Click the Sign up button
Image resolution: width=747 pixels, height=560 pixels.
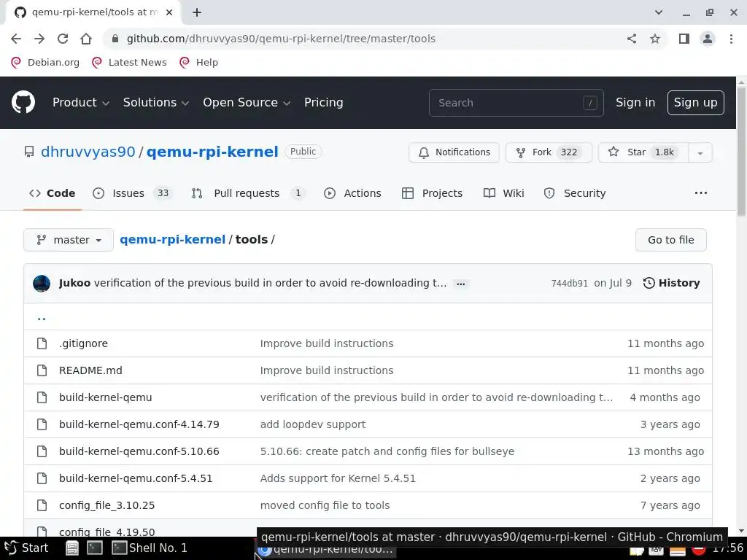pos(695,102)
